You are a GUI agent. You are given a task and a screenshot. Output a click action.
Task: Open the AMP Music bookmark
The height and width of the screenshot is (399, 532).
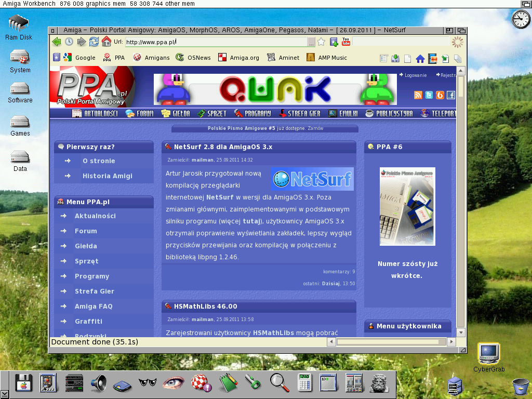327,58
